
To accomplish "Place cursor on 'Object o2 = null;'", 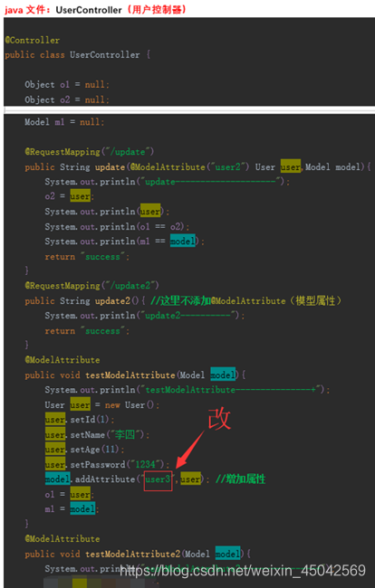I will [67, 100].
